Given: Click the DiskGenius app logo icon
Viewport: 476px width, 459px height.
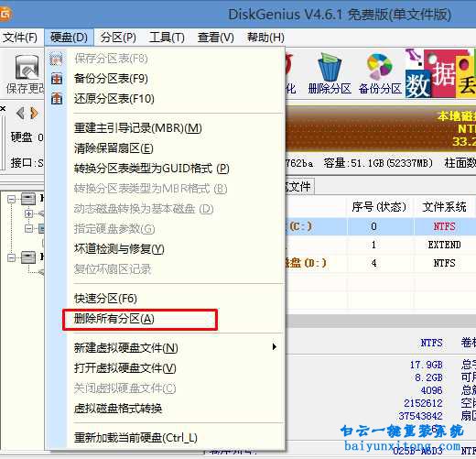Looking at the screenshot, I should click(x=5, y=15).
